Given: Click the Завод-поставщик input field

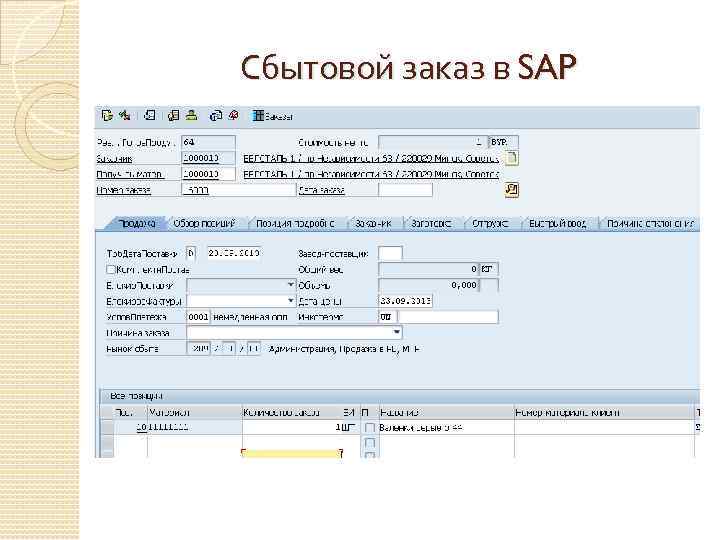Looking at the screenshot, I should pos(390,253).
